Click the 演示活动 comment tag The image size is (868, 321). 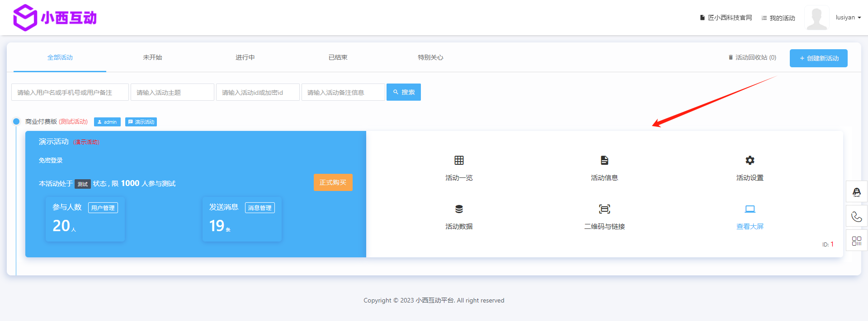tap(141, 122)
